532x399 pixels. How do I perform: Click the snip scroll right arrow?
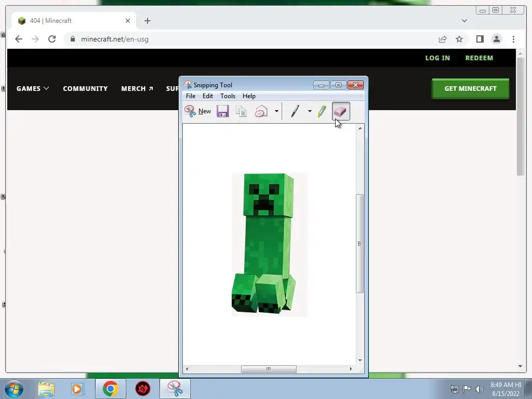pos(351,369)
